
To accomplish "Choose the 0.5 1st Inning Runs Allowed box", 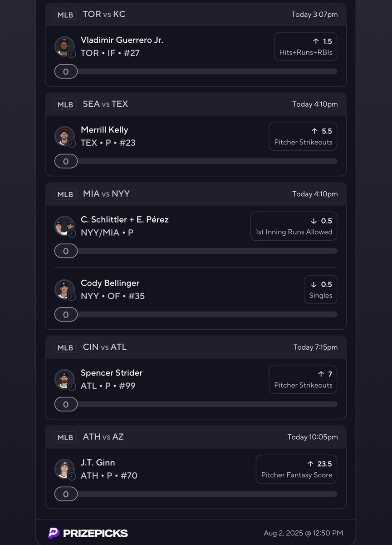I will [294, 226].
